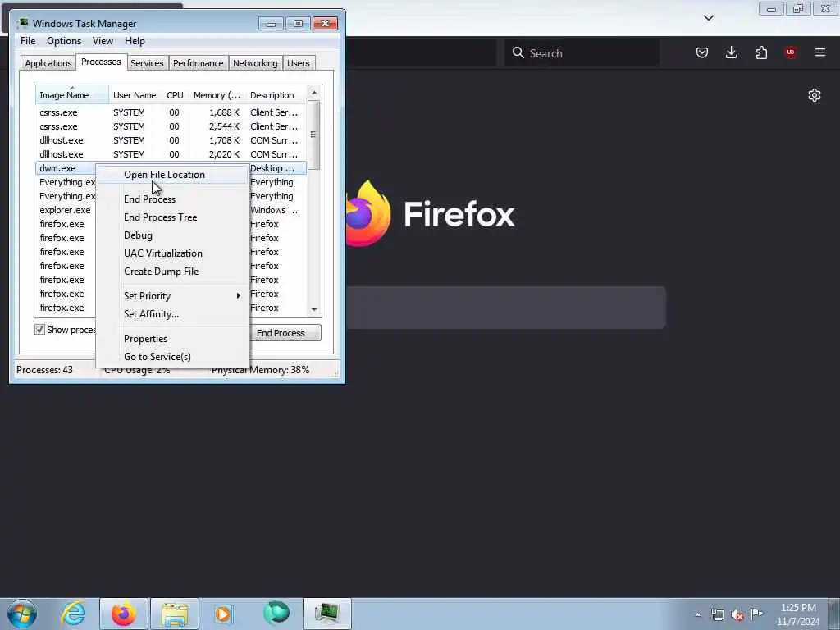Open Task Manager File menu
The height and width of the screenshot is (630, 840).
point(28,41)
